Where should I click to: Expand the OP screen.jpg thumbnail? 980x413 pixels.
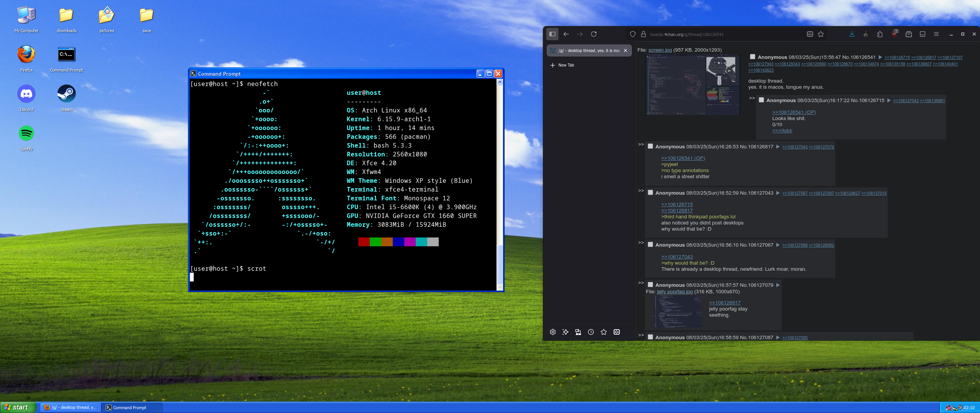coord(693,85)
